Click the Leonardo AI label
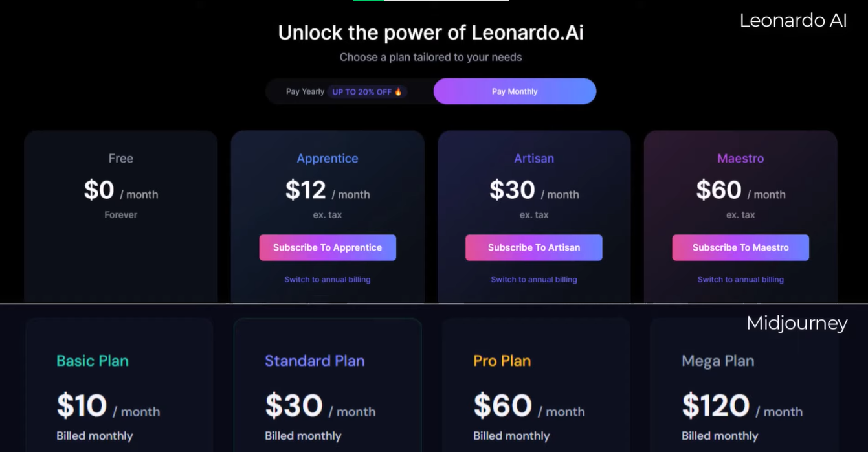The height and width of the screenshot is (452, 868). [793, 21]
